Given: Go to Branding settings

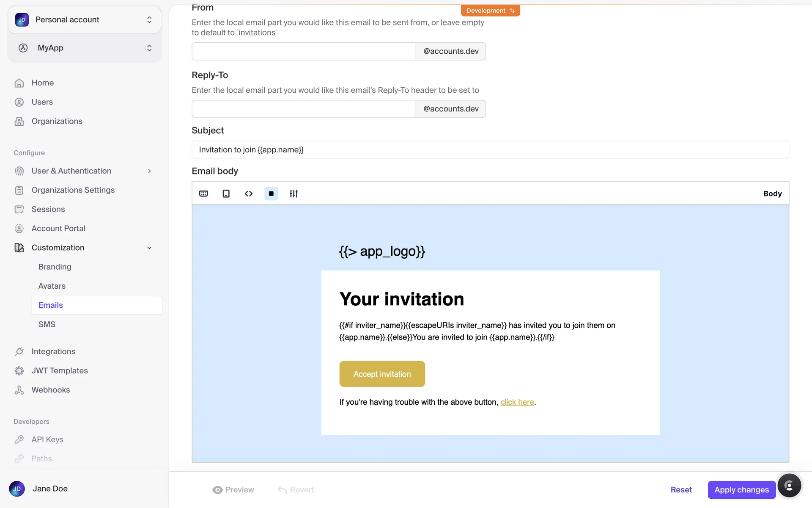Looking at the screenshot, I should click(55, 267).
